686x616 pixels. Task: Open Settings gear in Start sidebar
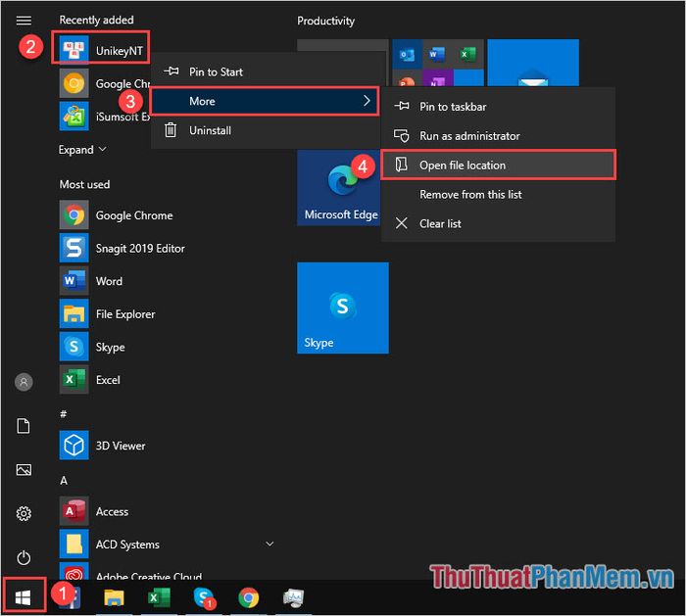coord(24,513)
